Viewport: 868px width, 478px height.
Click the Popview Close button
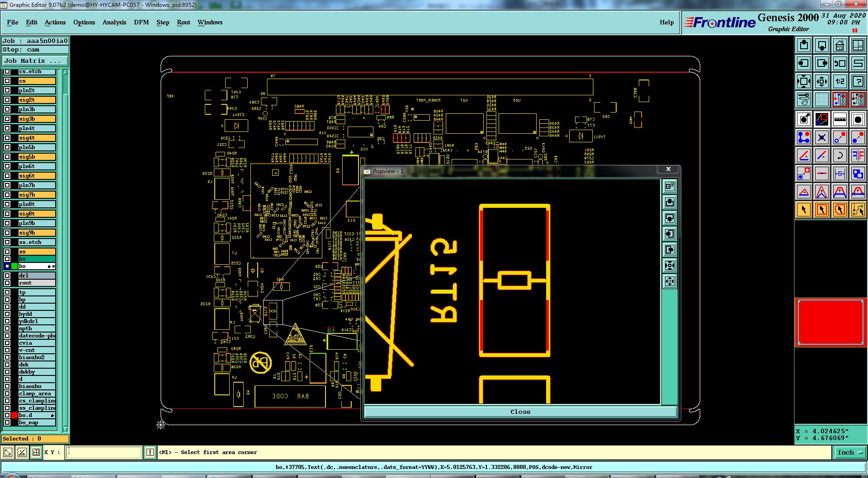(x=520, y=412)
